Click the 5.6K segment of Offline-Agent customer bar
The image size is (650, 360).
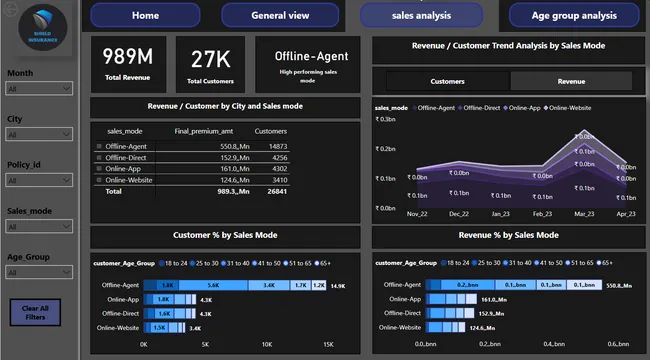pos(213,285)
